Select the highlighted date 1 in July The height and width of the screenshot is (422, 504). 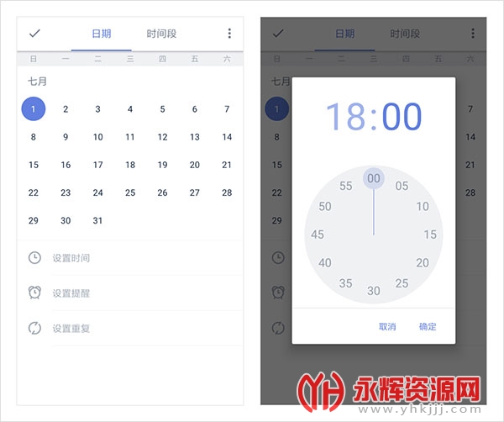34,108
